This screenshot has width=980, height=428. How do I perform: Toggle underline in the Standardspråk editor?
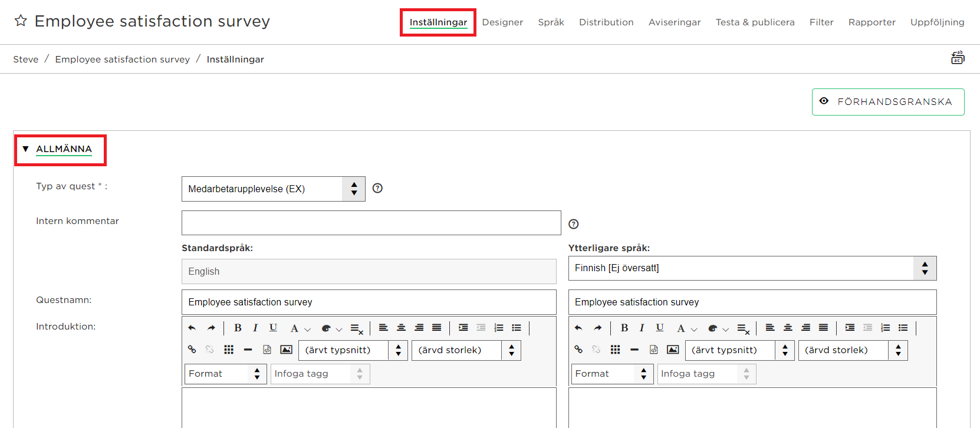[273, 328]
